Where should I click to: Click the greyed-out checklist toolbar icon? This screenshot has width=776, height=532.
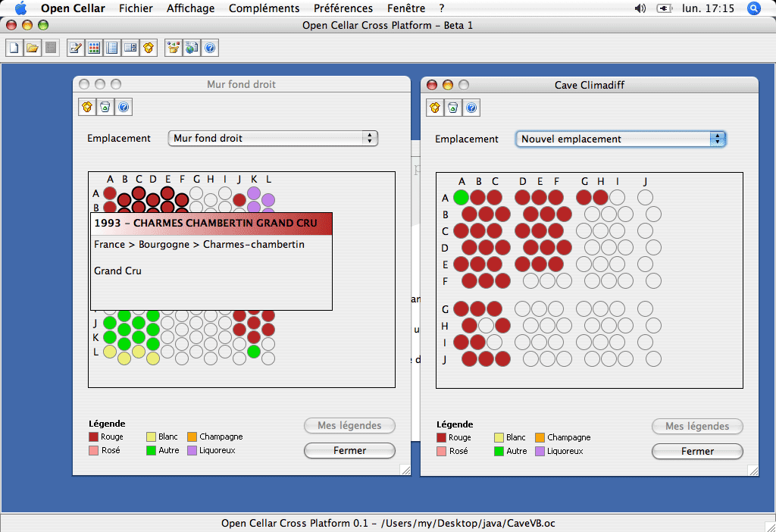click(51, 48)
